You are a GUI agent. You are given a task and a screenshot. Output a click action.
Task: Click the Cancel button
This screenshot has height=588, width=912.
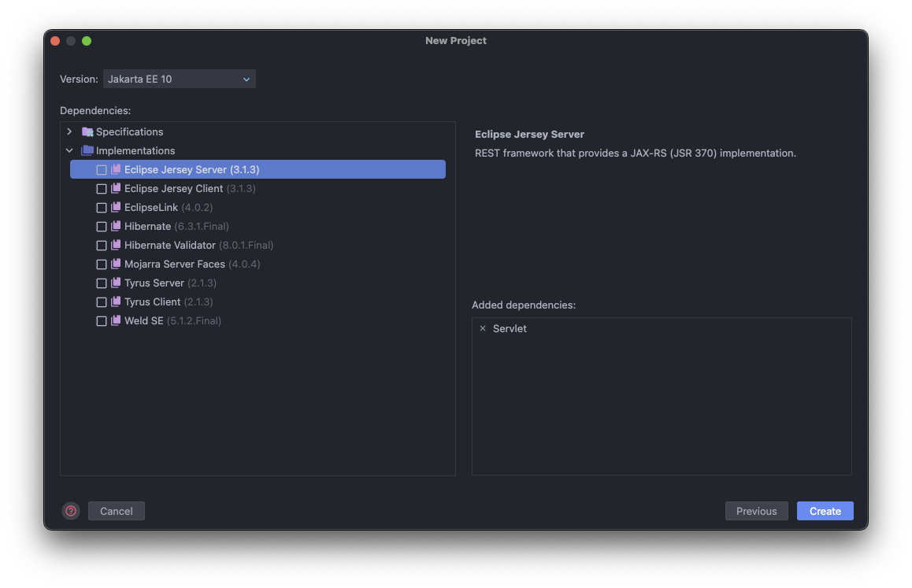116,511
